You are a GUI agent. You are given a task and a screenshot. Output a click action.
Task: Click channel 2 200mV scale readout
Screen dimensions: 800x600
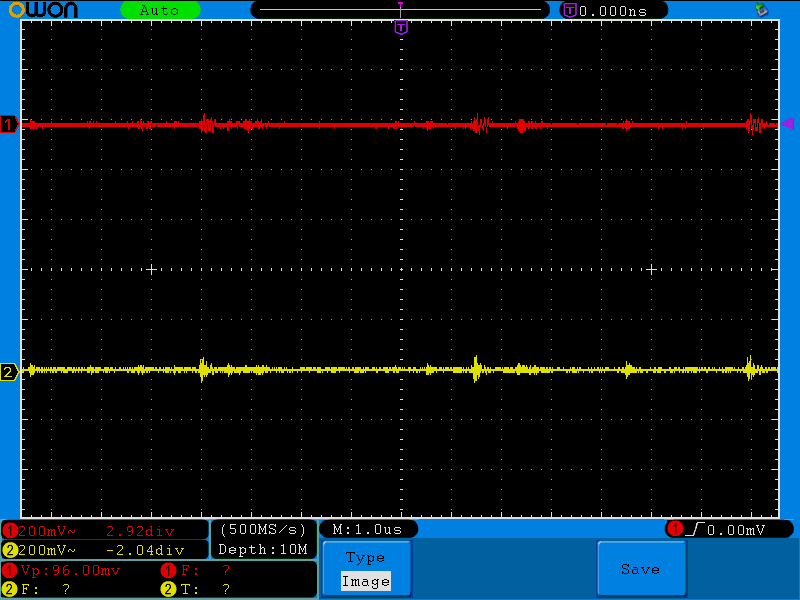(47, 550)
